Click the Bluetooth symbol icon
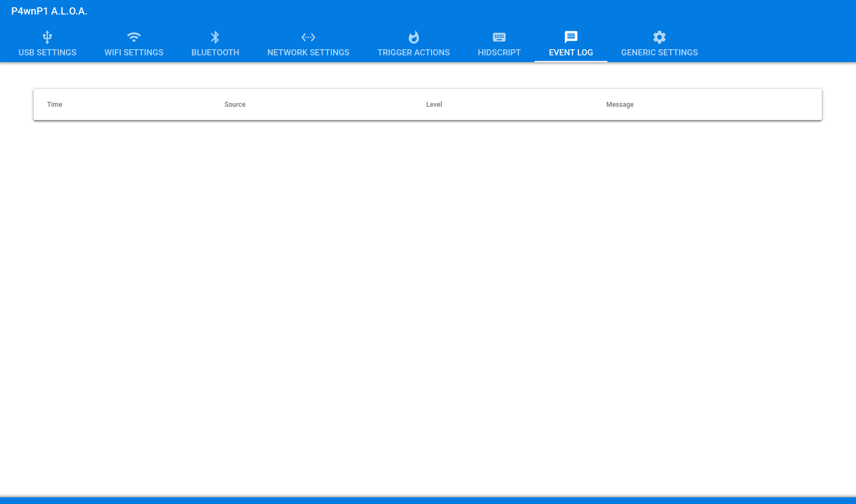856x504 pixels. pos(215,37)
